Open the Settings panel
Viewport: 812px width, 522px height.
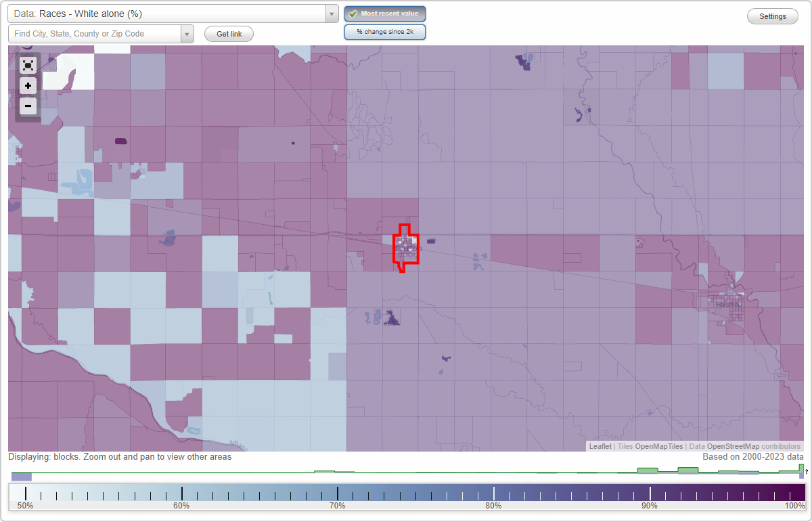(x=772, y=16)
